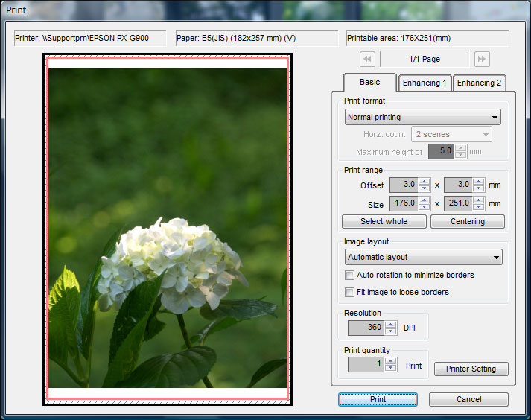Decrease vertical offset with down arrow

point(479,188)
